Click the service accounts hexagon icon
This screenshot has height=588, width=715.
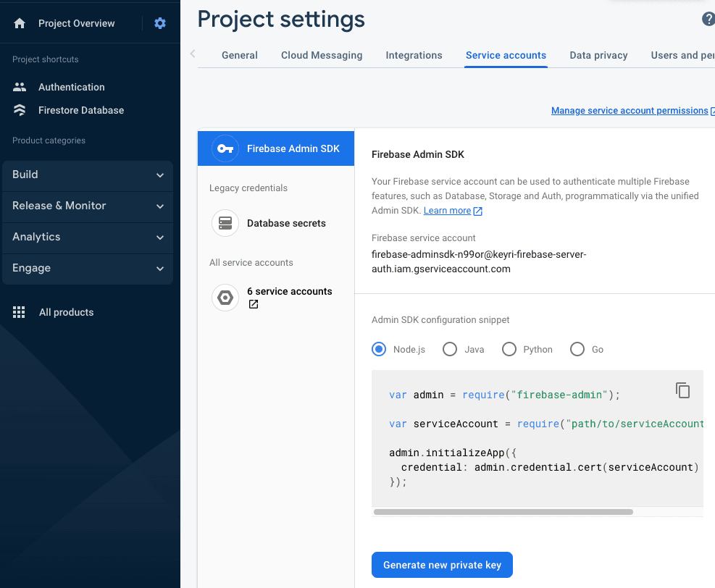pos(225,298)
